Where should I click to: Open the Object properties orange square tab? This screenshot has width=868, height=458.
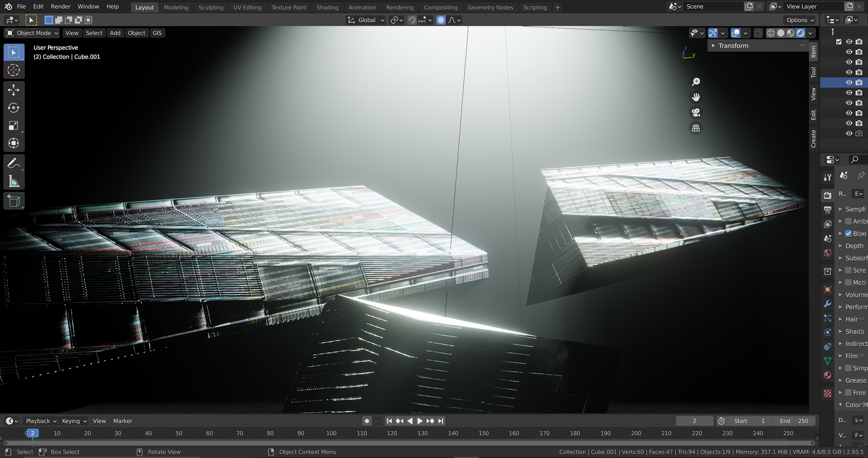(x=827, y=289)
